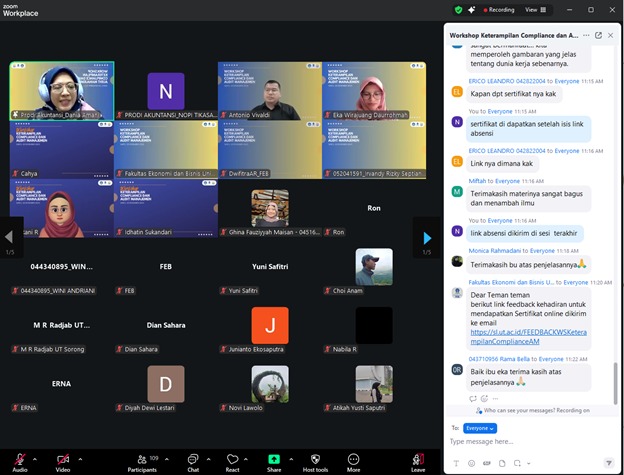Toggle the Chat panel from toolbar
The height and width of the screenshot is (475, 624).
(x=193, y=459)
